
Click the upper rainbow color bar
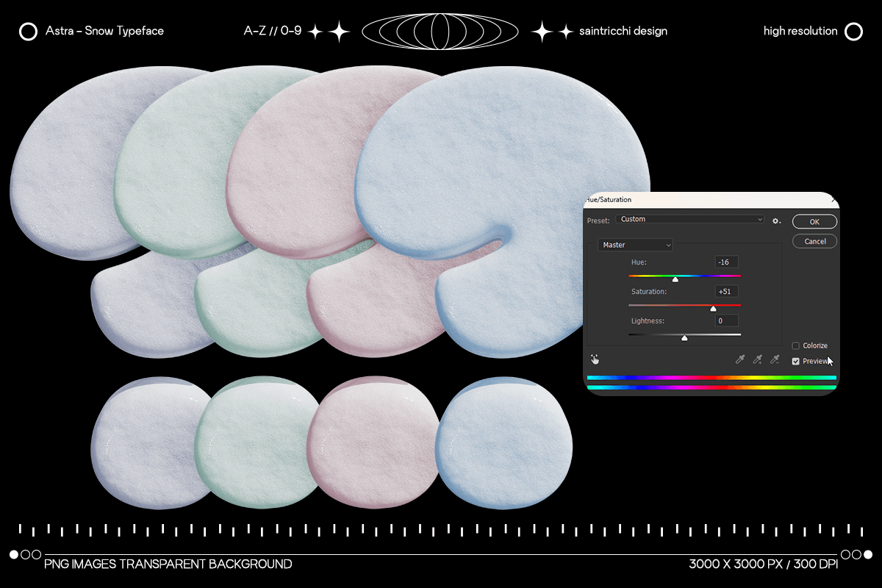coord(711,378)
